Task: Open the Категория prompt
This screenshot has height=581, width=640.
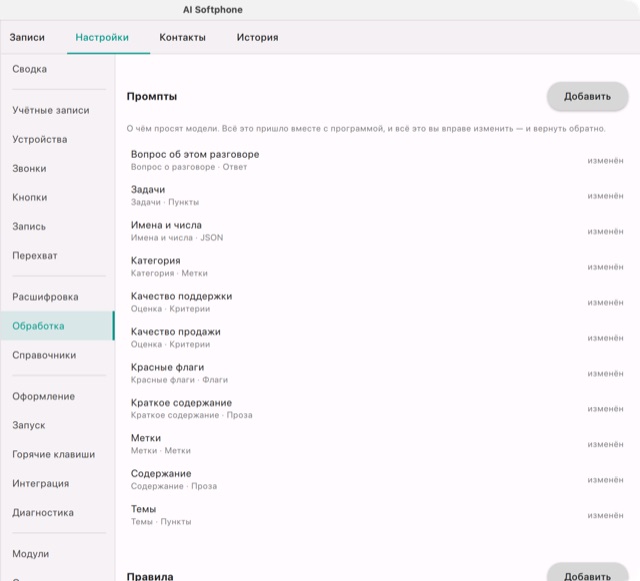Action: point(377,267)
